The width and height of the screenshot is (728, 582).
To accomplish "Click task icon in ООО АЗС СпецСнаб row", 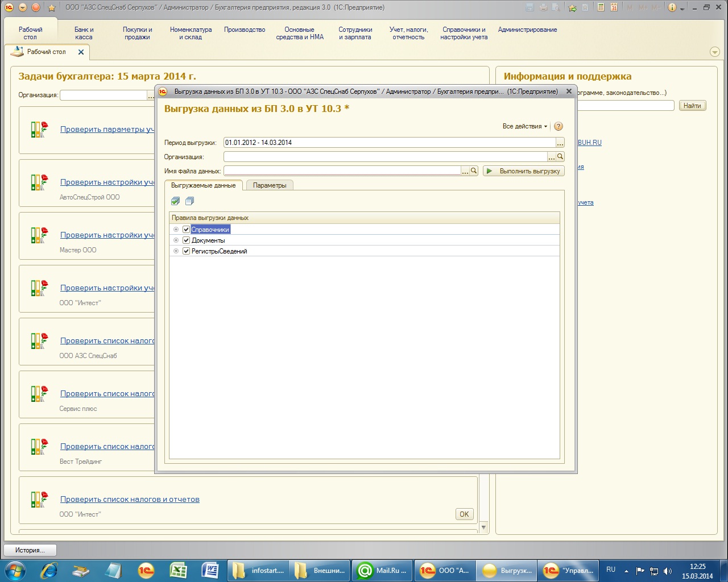I will (39, 341).
